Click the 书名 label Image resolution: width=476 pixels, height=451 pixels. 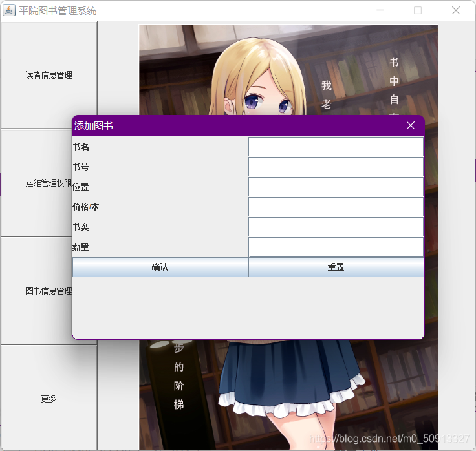click(81, 147)
